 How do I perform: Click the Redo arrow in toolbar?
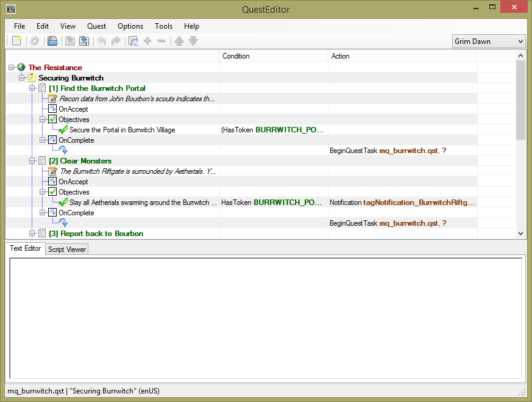point(116,41)
